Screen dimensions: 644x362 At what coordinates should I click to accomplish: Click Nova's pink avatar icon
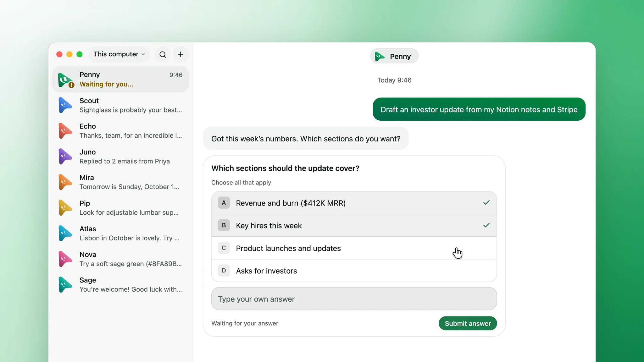point(65,259)
